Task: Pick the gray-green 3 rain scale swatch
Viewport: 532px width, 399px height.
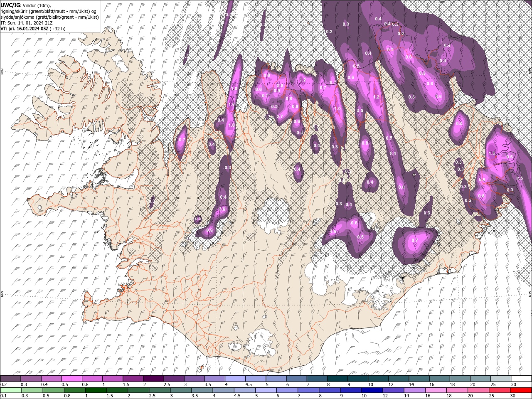Action: click(181, 390)
